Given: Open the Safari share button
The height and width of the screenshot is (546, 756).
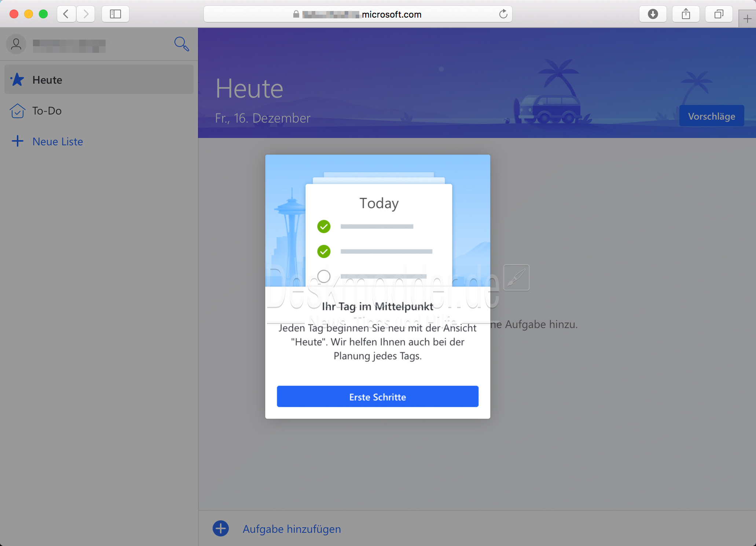Looking at the screenshot, I should coord(686,14).
